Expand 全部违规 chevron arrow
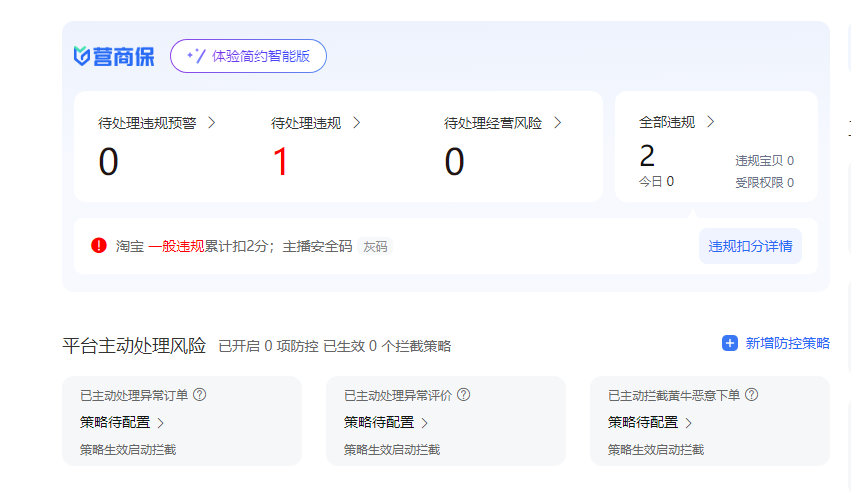The image size is (851, 499). 711,122
